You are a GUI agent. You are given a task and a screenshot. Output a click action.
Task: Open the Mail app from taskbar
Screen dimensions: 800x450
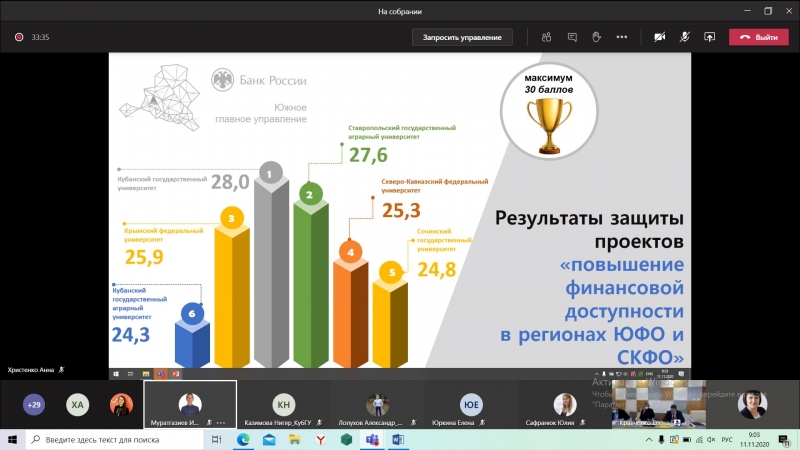click(269, 439)
